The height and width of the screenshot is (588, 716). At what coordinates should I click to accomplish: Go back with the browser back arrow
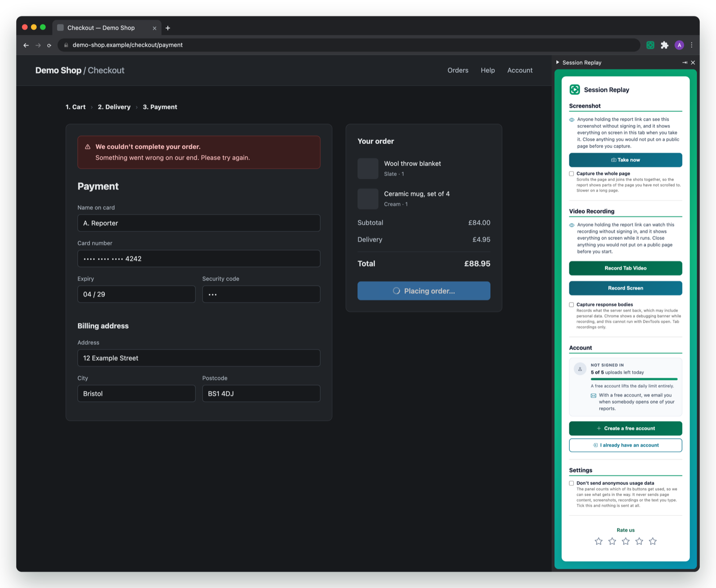point(26,45)
